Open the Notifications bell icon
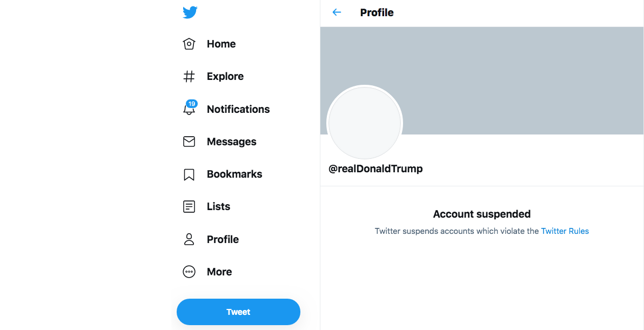The height and width of the screenshot is (330, 644). click(189, 109)
